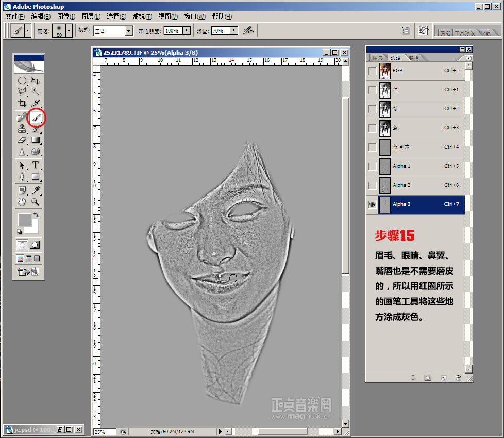504x438 pixels.
Task: Choose the Clone Stamp tool
Action: pyautogui.click(x=22, y=129)
